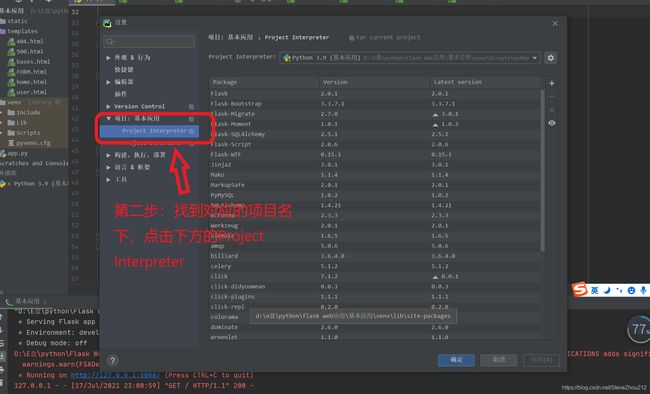Expand the 构建、执行、部署 settings group

[x=108, y=155]
